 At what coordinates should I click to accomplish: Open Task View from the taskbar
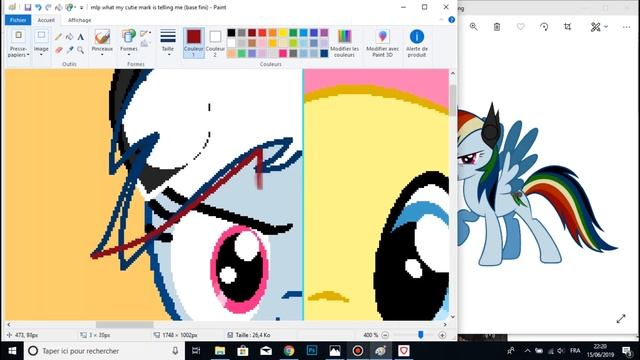tap(196, 351)
